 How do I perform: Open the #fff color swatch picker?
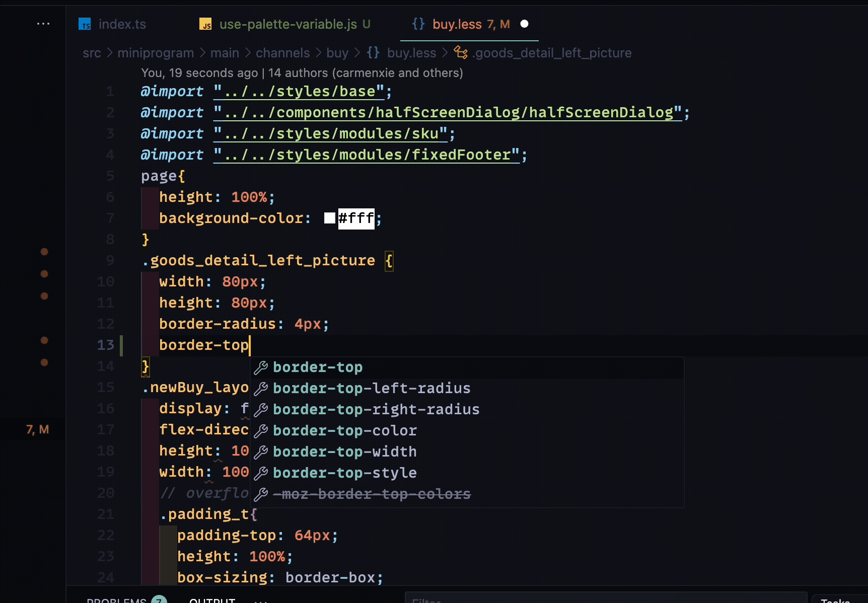[330, 218]
